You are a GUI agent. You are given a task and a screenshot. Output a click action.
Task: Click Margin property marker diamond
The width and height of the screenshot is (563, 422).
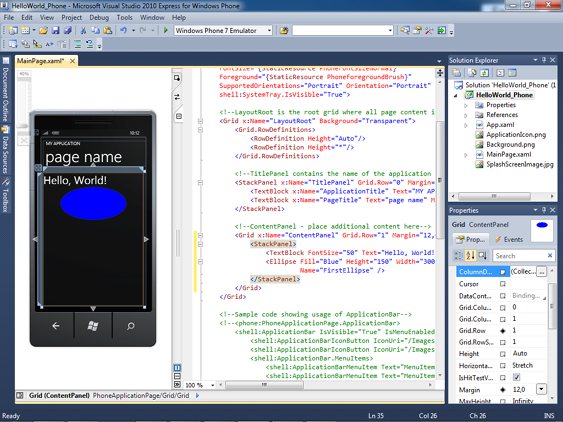pyautogui.click(x=503, y=390)
